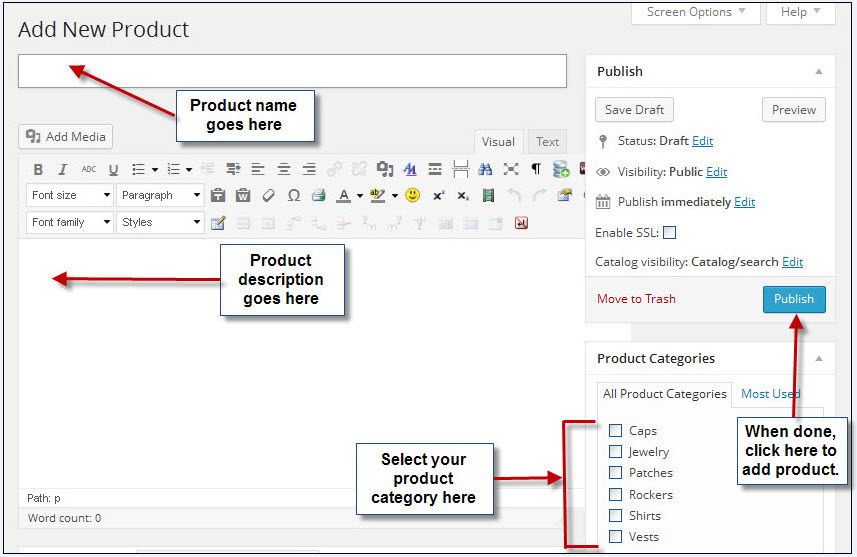Select the All Product Categories tab
This screenshot has width=857, height=557.
point(665,394)
